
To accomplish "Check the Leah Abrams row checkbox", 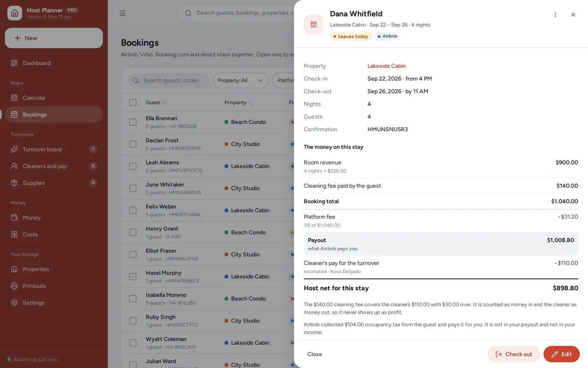I will [133, 166].
